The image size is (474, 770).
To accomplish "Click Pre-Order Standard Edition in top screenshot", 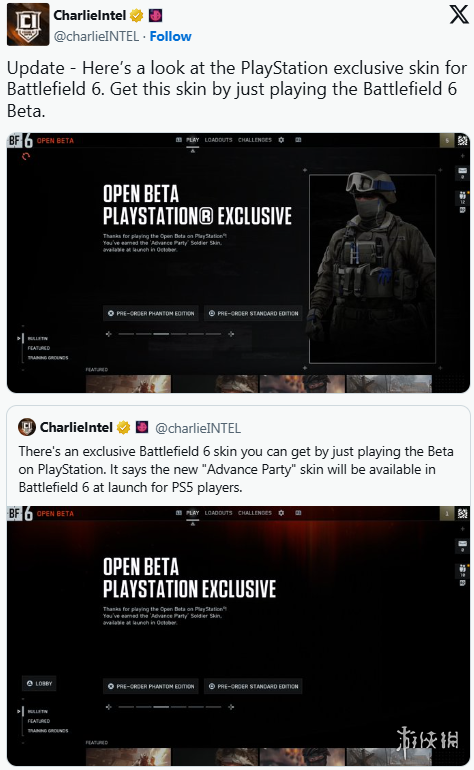I will 253,313.
